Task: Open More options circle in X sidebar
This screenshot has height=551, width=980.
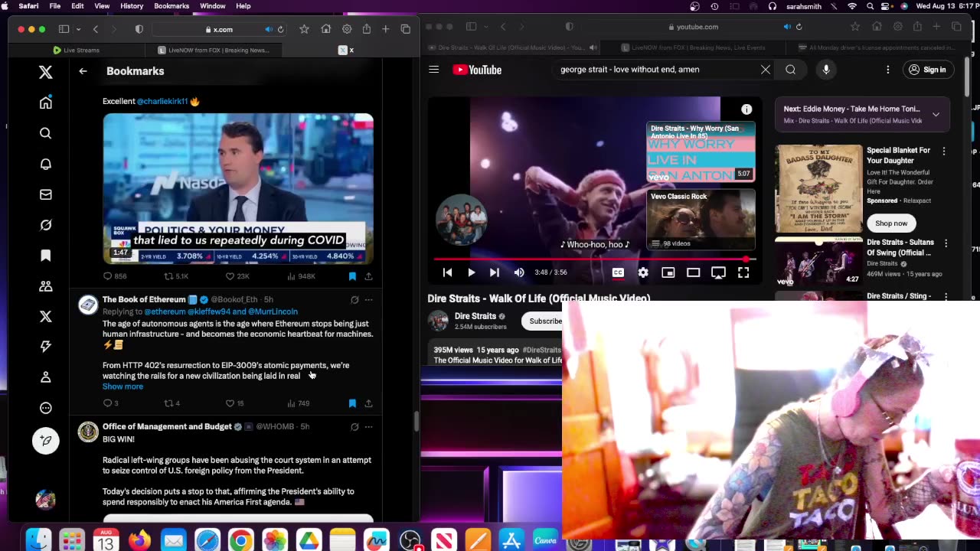Action: click(x=46, y=408)
